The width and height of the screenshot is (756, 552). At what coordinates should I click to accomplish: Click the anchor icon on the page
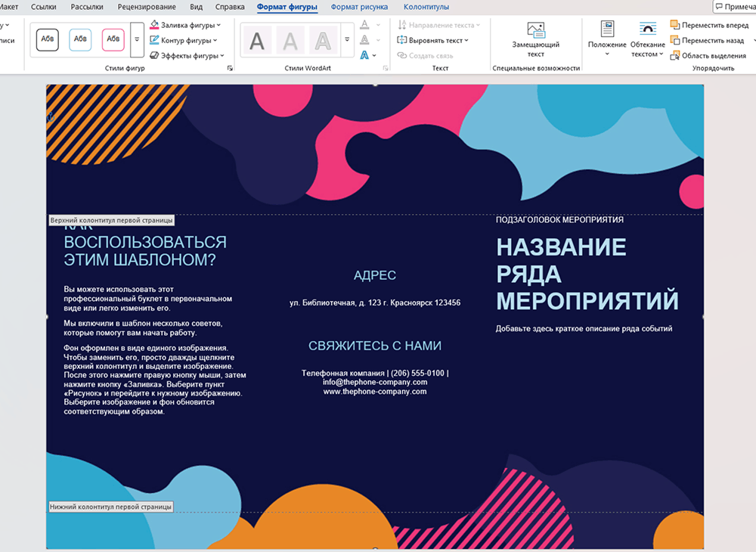coord(51,116)
